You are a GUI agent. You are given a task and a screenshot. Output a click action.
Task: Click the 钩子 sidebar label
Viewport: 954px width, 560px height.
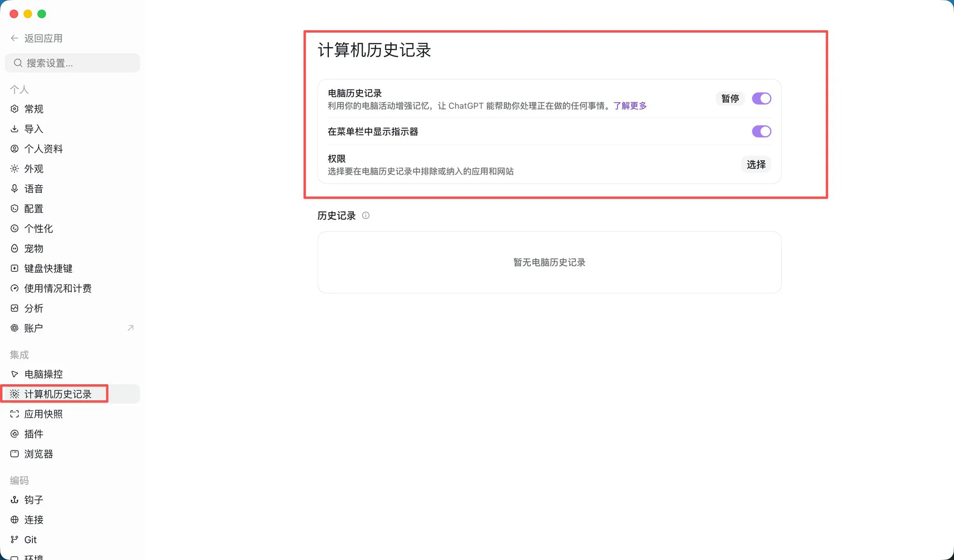point(34,500)
